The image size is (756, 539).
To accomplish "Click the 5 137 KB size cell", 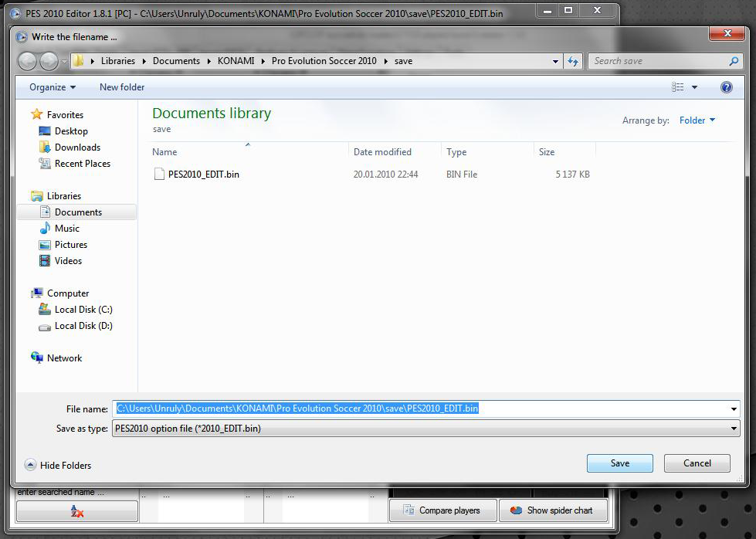I will coord(572,175).
